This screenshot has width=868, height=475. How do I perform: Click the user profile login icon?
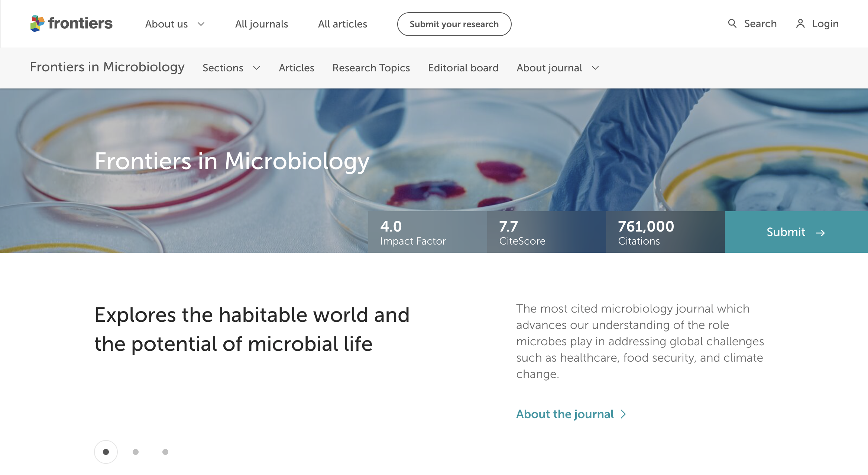pyautogui.click(x=800, y=24)
